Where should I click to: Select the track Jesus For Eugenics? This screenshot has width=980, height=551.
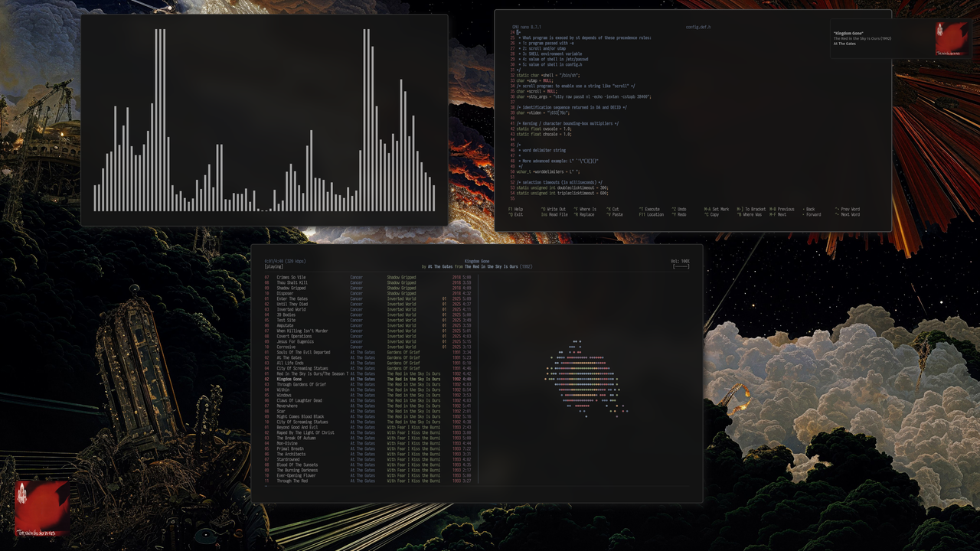(367, 341)
